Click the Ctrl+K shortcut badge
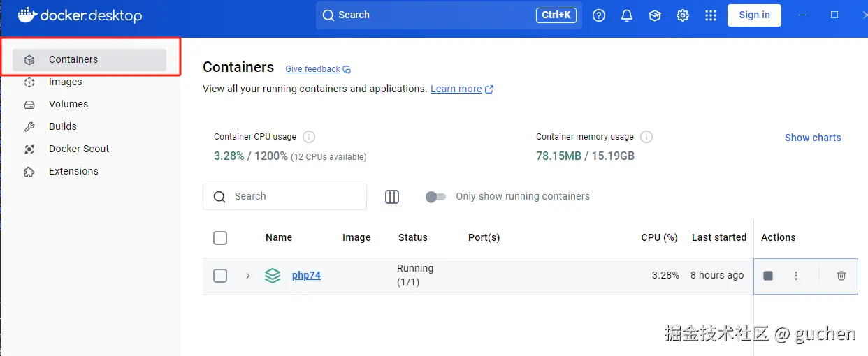Screen dimensions: 868x356 (556, 15)
